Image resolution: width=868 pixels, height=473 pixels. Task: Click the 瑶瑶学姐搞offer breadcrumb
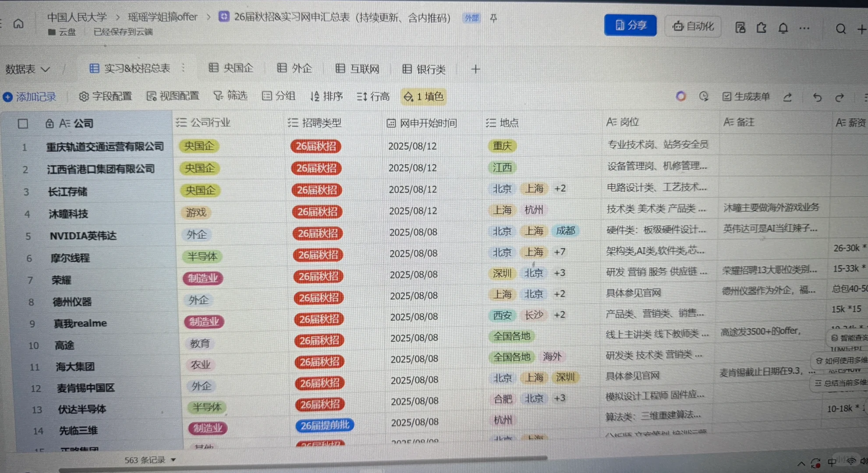coord(163,17)
